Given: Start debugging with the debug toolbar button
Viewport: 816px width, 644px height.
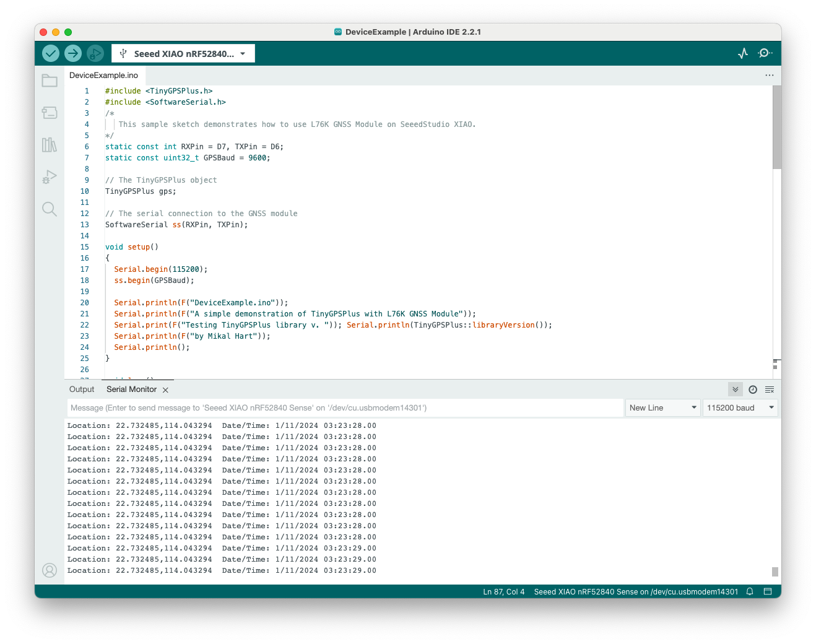Looking at the screenshot, I should click(95, 53).
